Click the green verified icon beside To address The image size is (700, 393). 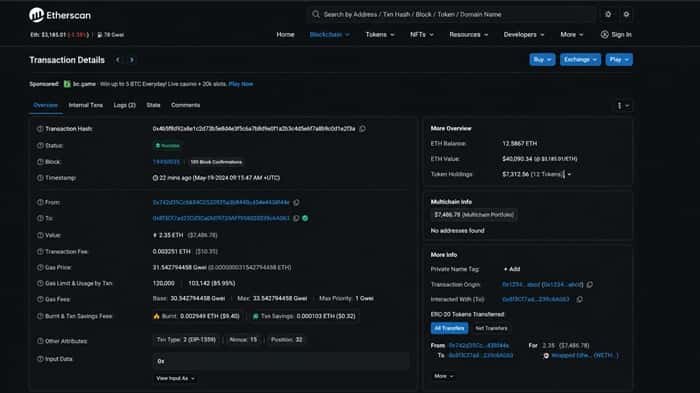point(305,218)
